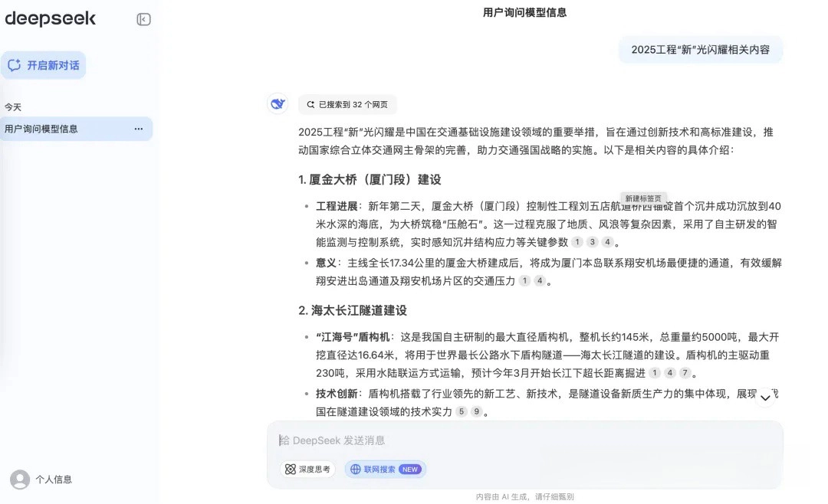
Task: Open the three-dot menu for 用户询问模型信息
Action: coord(139,129)
